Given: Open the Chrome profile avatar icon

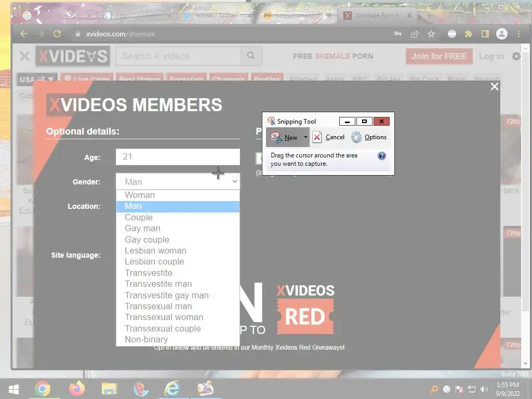Looking at the screenshot, I should click(x=502, y=34).
